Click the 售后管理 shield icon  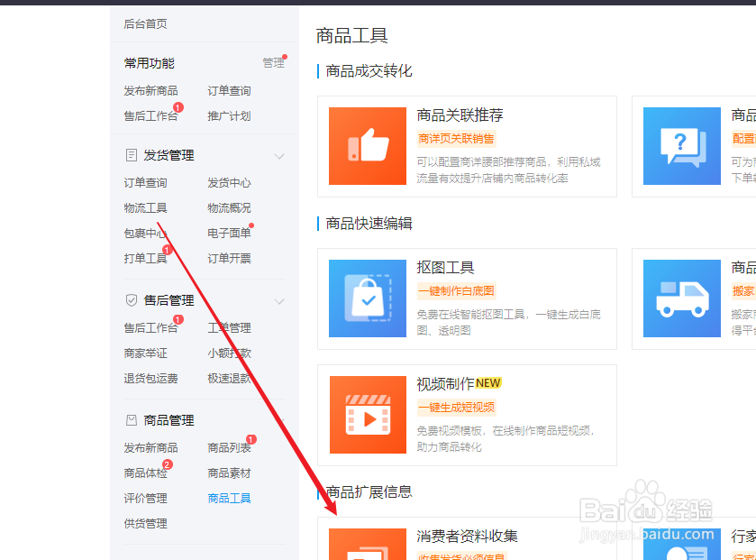[x=132, y=300]
